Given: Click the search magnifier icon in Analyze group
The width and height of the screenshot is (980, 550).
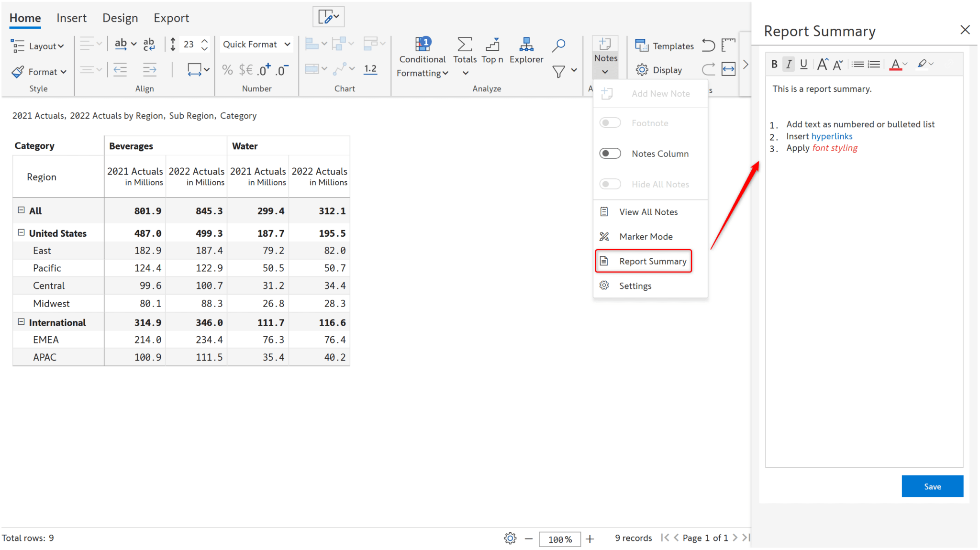Looking at the screenshot, I should 558,44.
